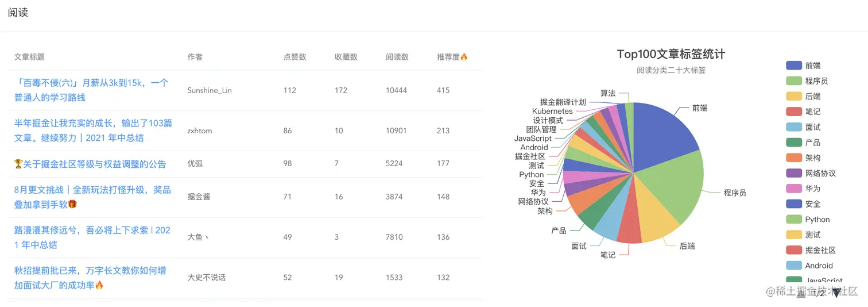The image size is (868, 307).
Task: Go to previous legend page with up arrow
Action: (801, 293)
